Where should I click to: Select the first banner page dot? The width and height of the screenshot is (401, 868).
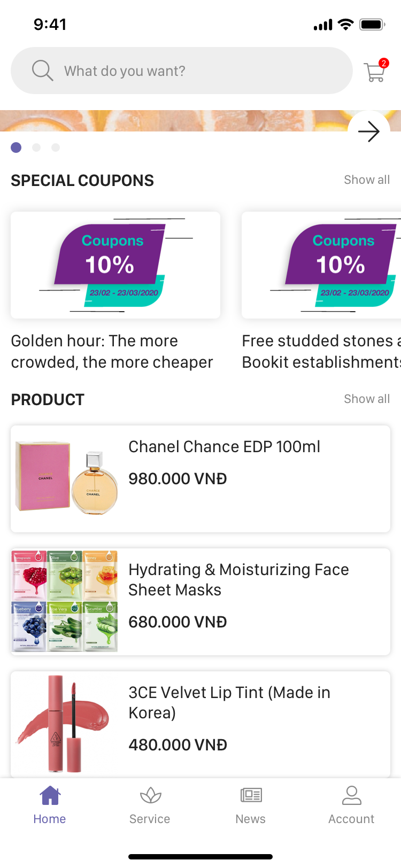pyautogui.click(x=16, y=148)
